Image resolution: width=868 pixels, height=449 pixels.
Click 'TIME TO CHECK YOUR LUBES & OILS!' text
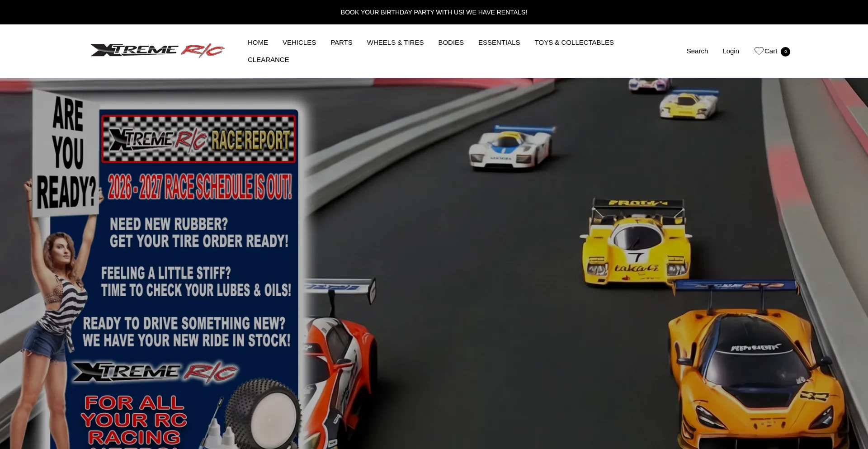196,290
